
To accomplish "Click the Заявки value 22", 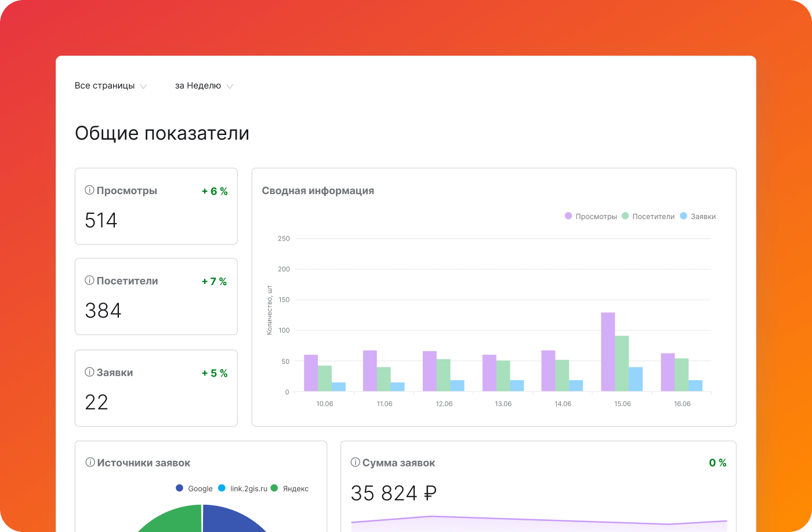I will click(x=96, y=402).
